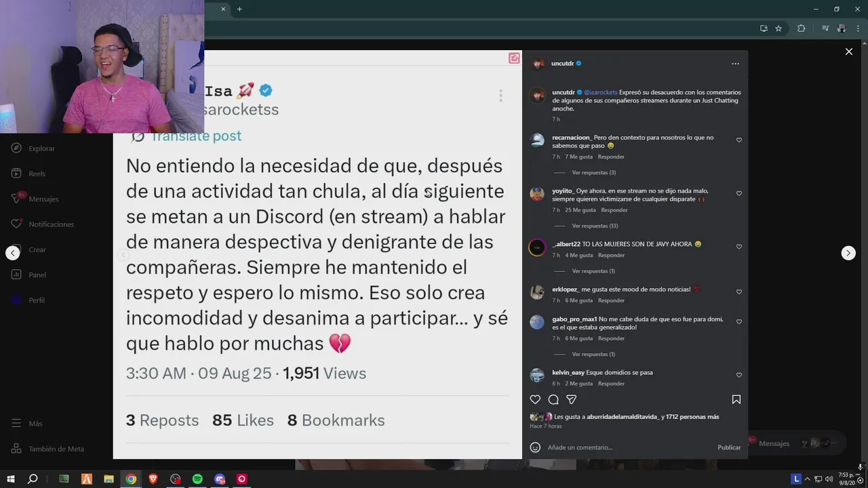The width and height of the screenshot is (868, 488).
Task: Open Spotify from the Windows taskbar
Action: pyautogui.click(x=197, y=479)
